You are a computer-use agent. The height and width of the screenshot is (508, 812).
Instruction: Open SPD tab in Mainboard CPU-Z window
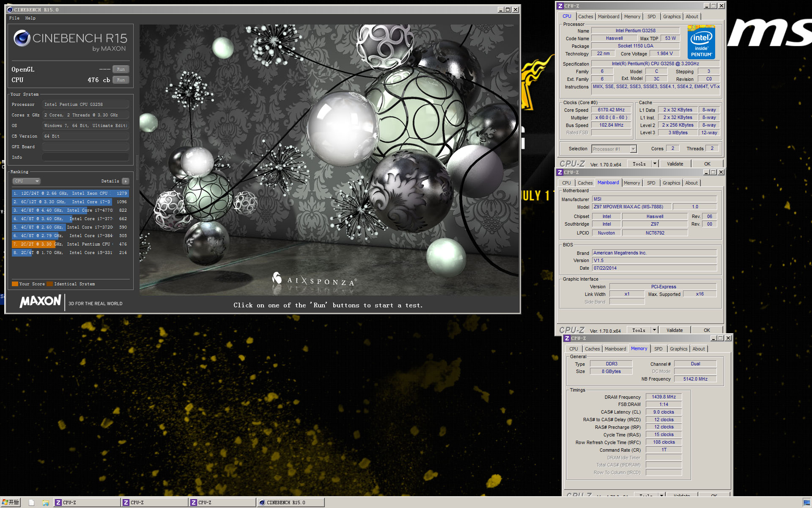651,183
